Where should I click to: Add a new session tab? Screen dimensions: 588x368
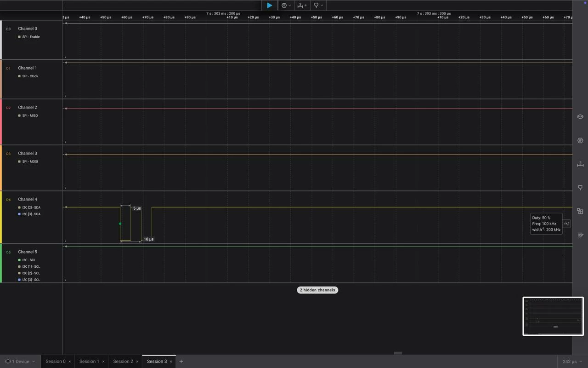coord(181,362)
